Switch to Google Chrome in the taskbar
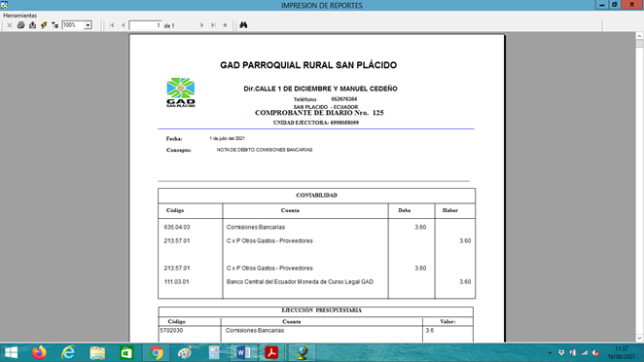Viewport: 644px width, 362px height. 156,352
